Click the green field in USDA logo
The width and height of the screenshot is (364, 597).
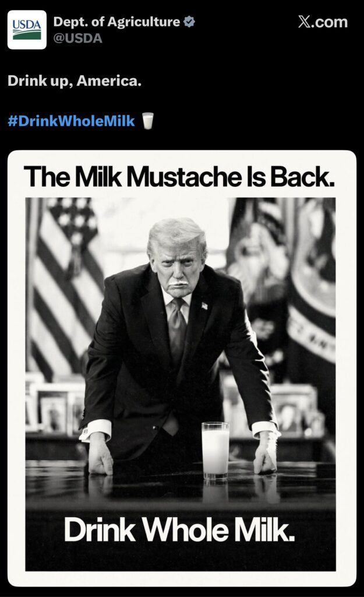point(27,36)
